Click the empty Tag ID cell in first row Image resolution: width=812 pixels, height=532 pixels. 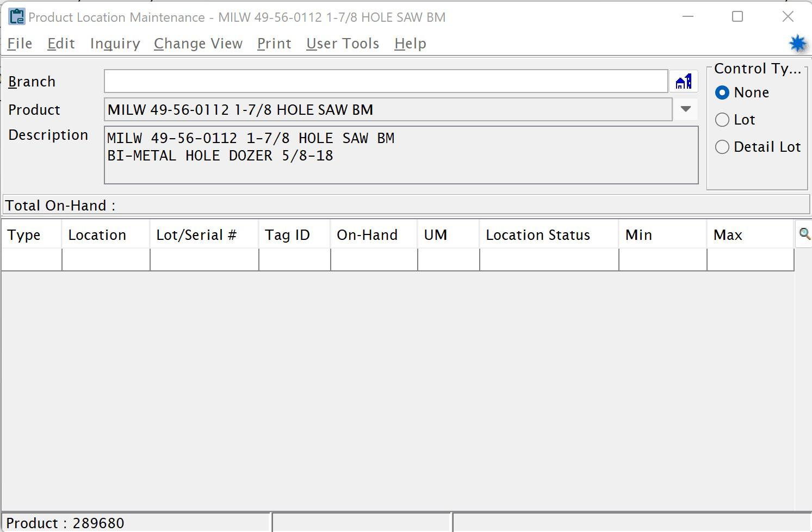coord(295,259)
